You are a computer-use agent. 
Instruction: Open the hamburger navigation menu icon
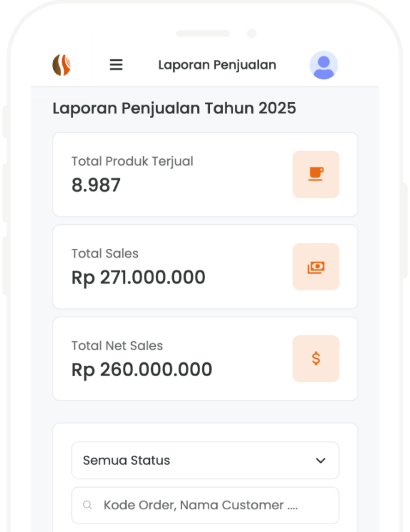(116, 64)
